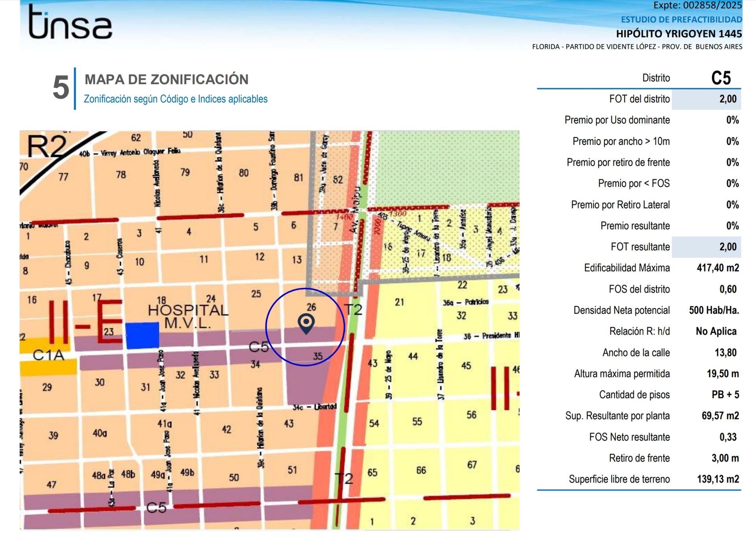
Task: Click the Altura máxima permitida value 19,50 m
Action: 723,374
